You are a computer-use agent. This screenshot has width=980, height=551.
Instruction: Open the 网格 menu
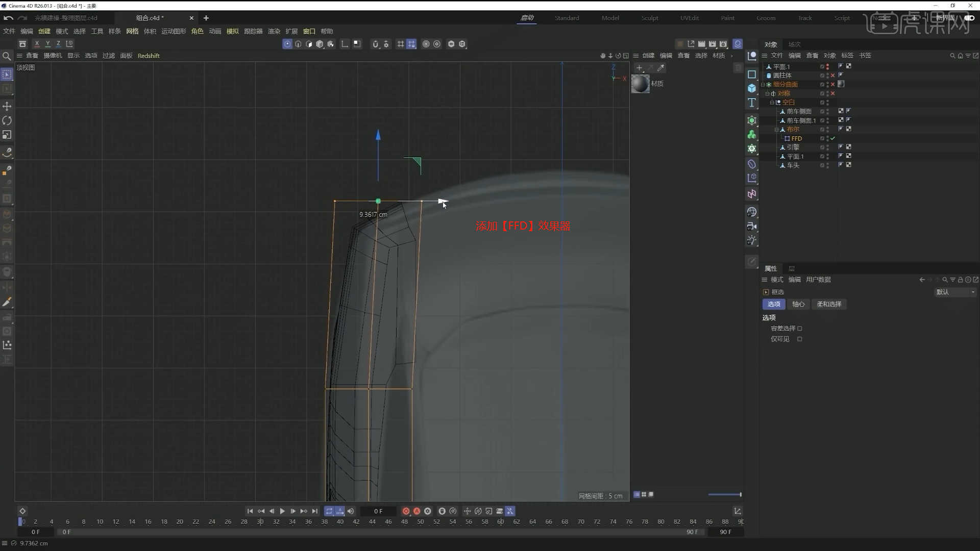click(x=132, y=31)
